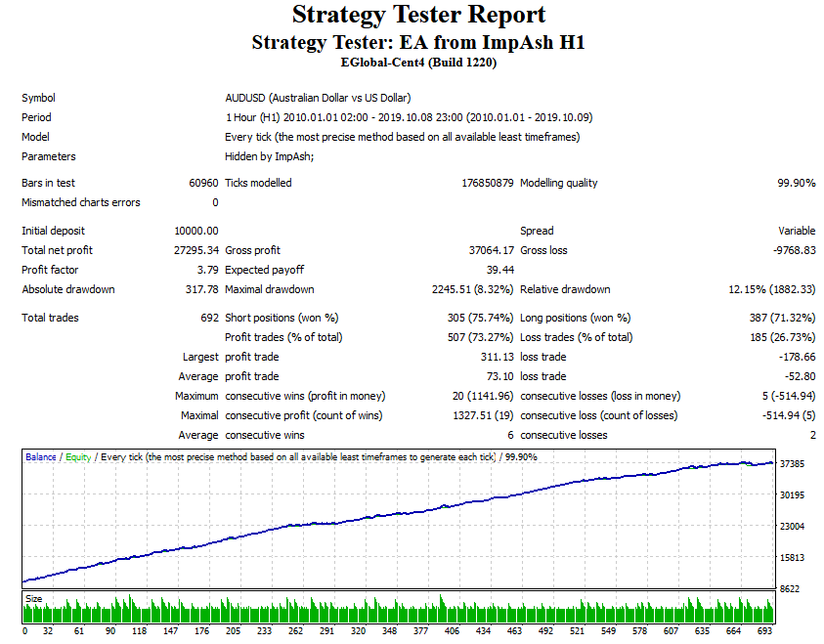Click Largest profit trade value 311.13
This screenshot has width=824, height=644.
(x=497, y=357)
